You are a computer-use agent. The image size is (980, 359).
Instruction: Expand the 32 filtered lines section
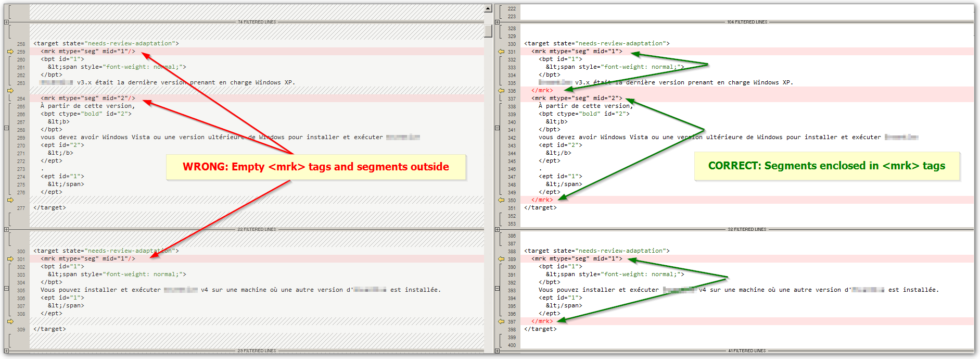tap(497, 229)
